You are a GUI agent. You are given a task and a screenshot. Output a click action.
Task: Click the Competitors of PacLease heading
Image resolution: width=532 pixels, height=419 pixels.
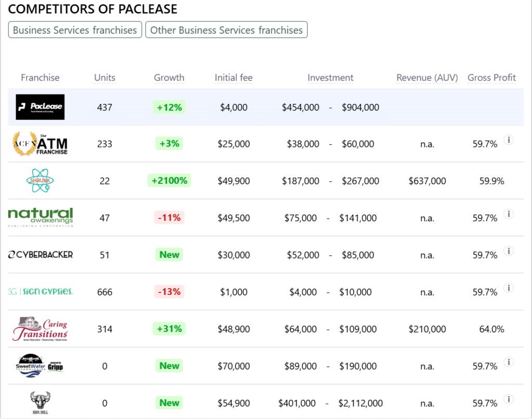[92, 9]
